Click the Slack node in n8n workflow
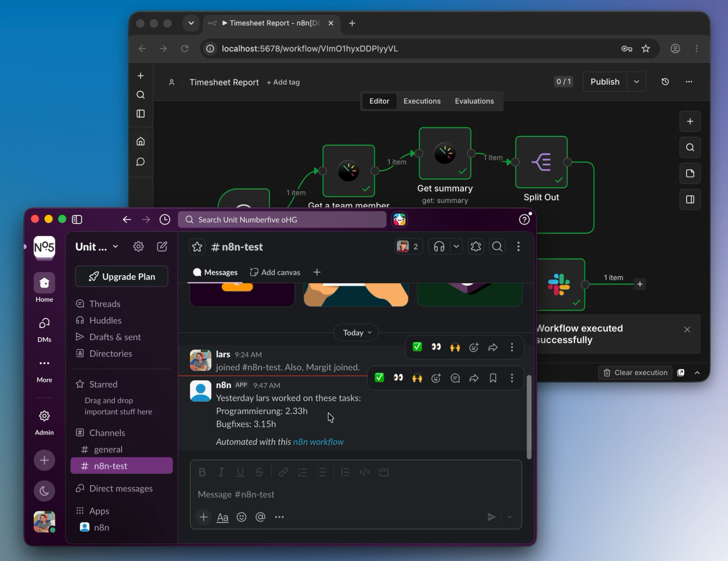This screenshot has width=728, height=561. pyautogui.click(x=560, y=285)
